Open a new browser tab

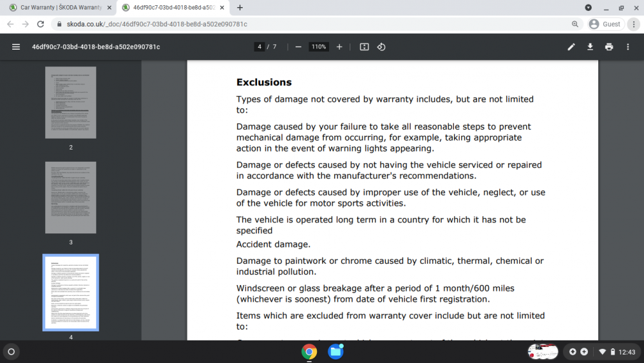click(240, 7)
